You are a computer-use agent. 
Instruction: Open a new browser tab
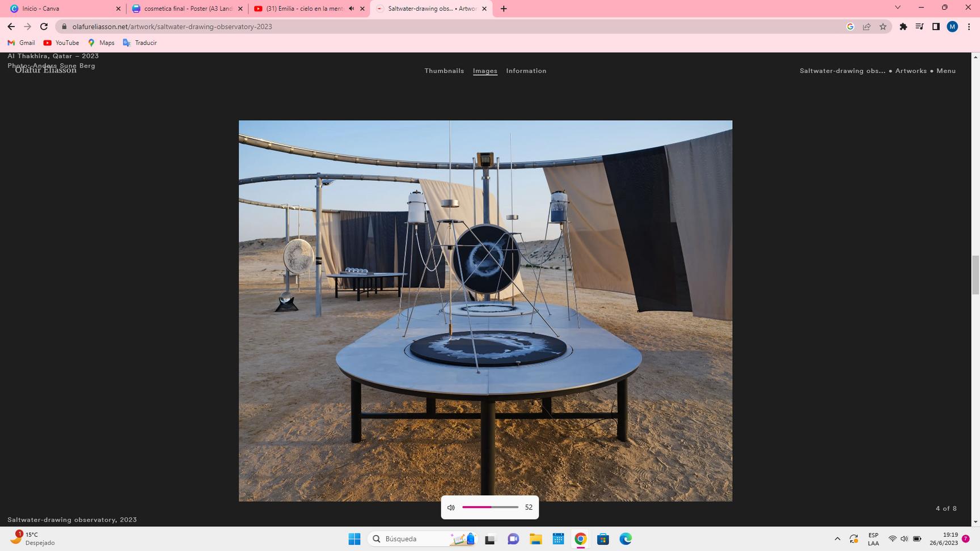[x=504, y=9]
